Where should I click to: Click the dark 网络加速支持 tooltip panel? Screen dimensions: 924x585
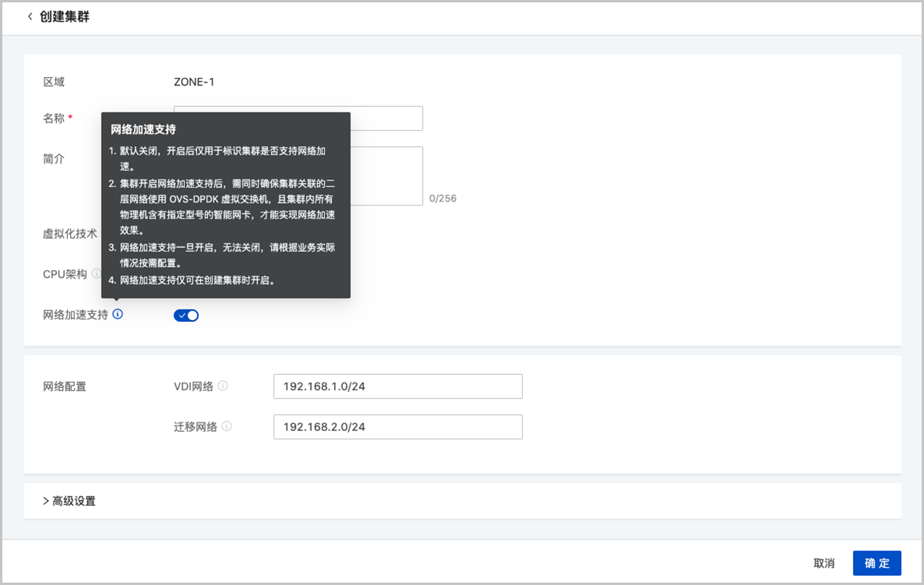click(227, 204)
